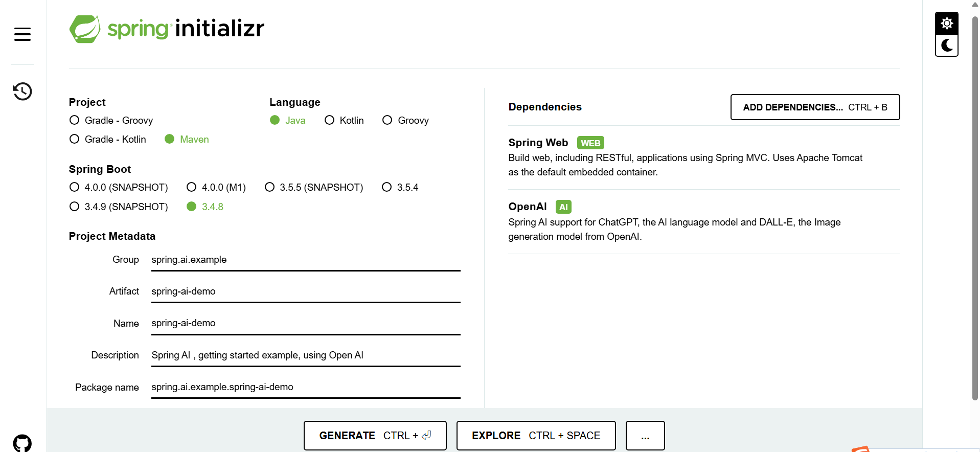Click the EXPLORE button

536,436
